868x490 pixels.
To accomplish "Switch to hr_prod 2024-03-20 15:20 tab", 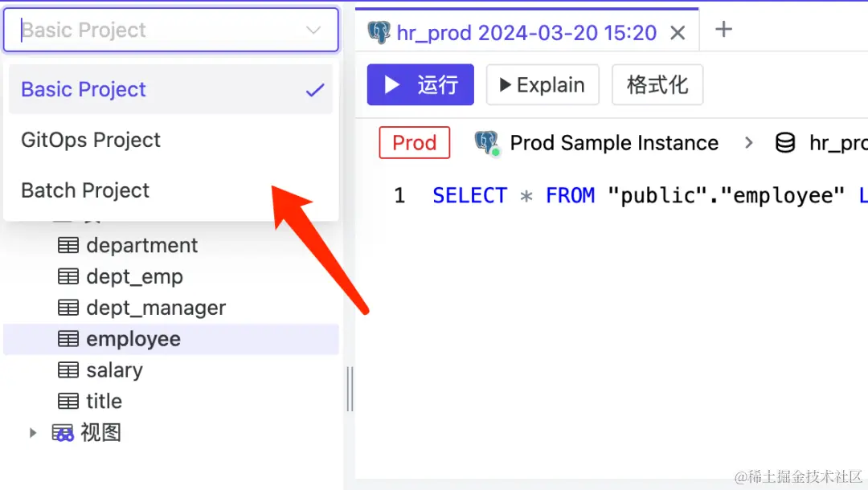I will (526, 33).
